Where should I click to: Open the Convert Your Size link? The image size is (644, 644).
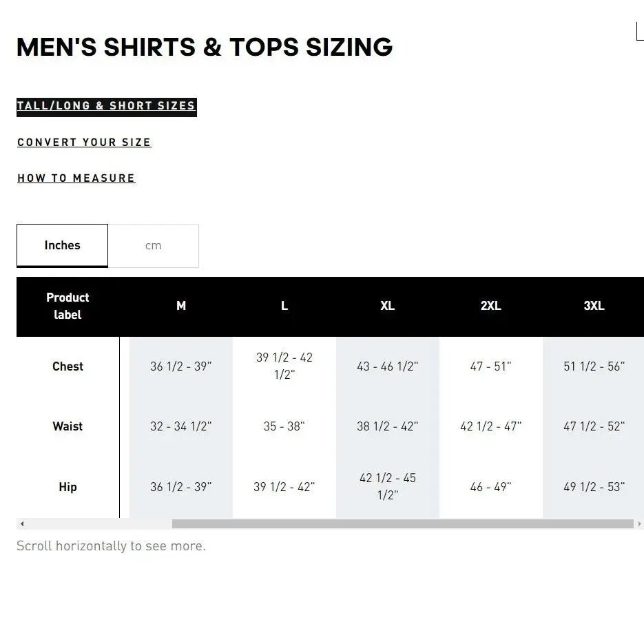(84, 142)
